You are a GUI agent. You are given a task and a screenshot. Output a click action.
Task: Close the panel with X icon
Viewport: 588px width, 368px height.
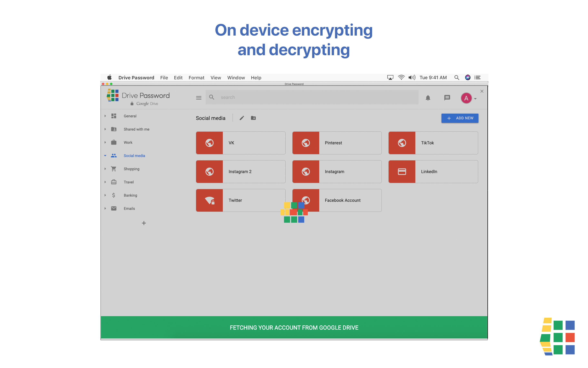click(x=482, y=91)
